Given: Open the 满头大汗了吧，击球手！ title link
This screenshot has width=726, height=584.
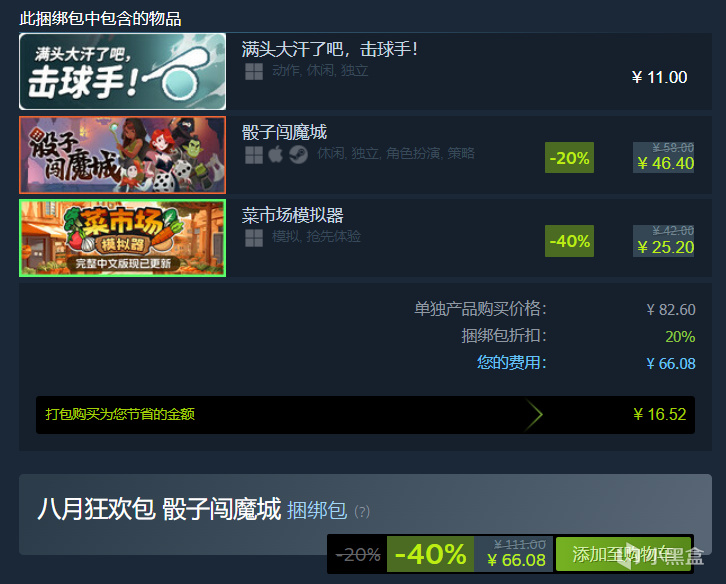Looking at the screenshot, I should point(330,49).
